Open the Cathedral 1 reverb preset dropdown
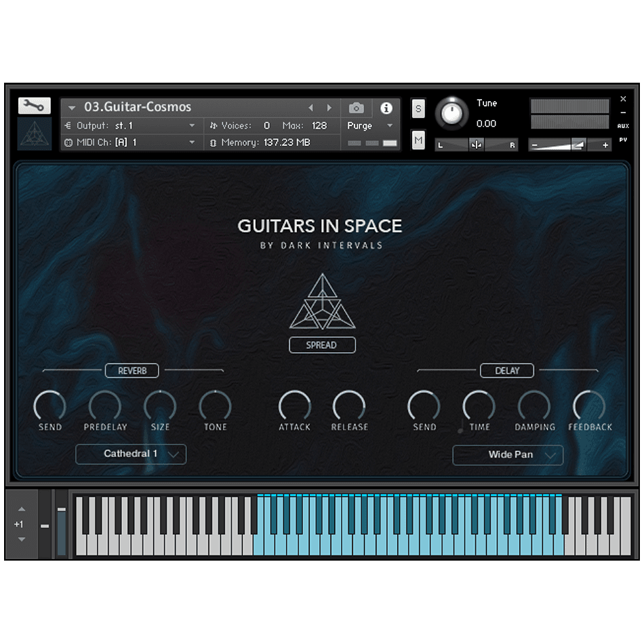Image resolution: width=644 pixels, height=644 pixels. pyautogui.click(x=130, y=454)
